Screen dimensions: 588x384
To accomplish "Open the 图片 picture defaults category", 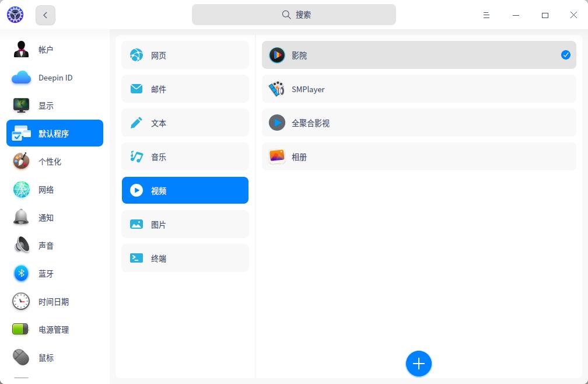I will (x=185, y=224).
